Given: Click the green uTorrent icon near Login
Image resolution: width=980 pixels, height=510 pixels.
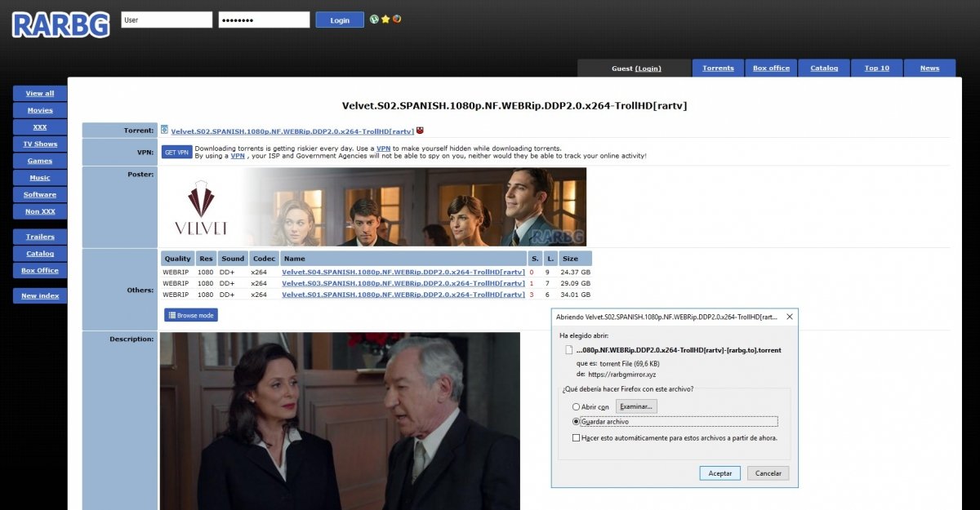Looking at the screenshot, I should (374, 19).
